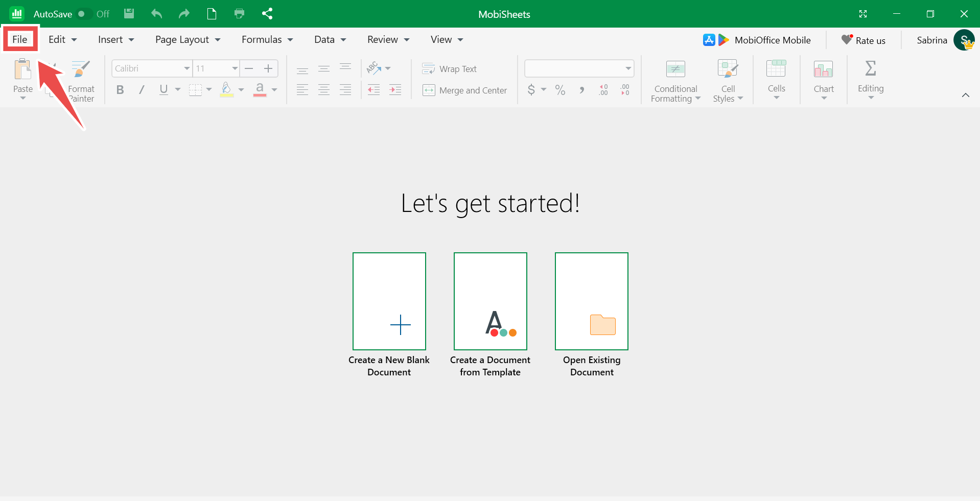Click Merge and Center button
Image resolution: width=980 pixels, height=501 pixels.
coord(464,90)
